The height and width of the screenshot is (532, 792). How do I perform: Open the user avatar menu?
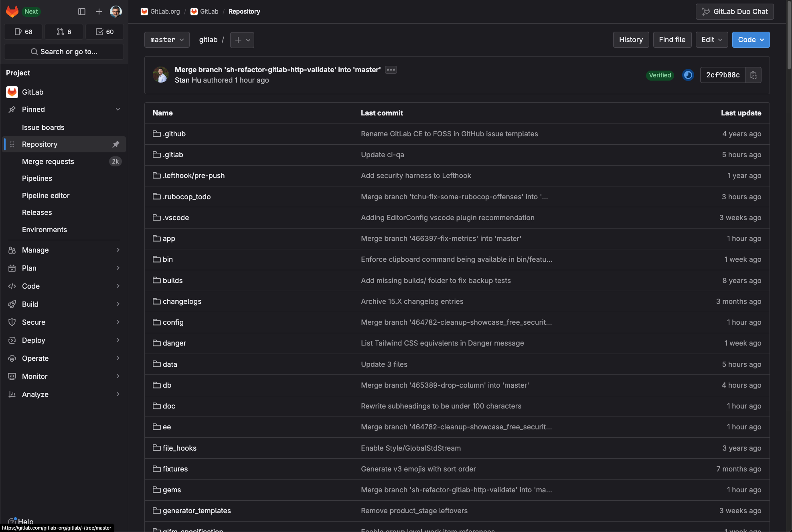[116, 12]
